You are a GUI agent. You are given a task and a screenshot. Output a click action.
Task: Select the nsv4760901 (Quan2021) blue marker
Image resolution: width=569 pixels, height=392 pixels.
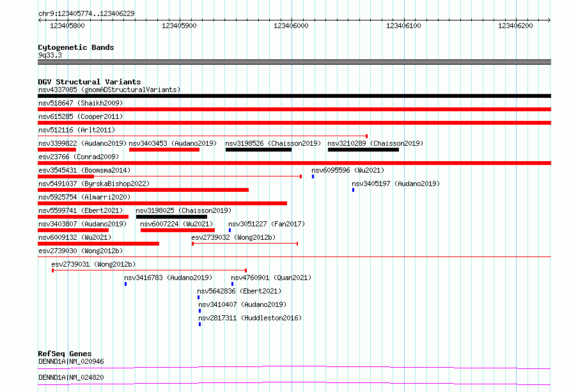click(x=232, y=284)
